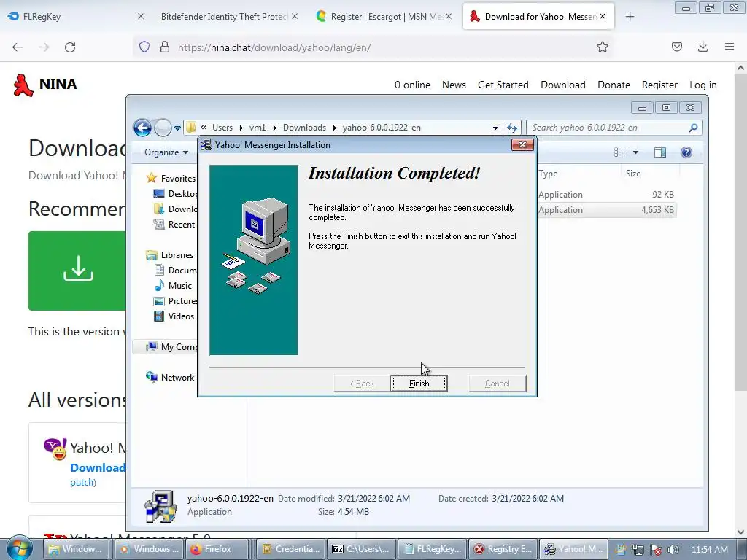Screen dimensions: 747x560
Task: Click the yahoo installer icon in details pane
Action: pos(161,506)
